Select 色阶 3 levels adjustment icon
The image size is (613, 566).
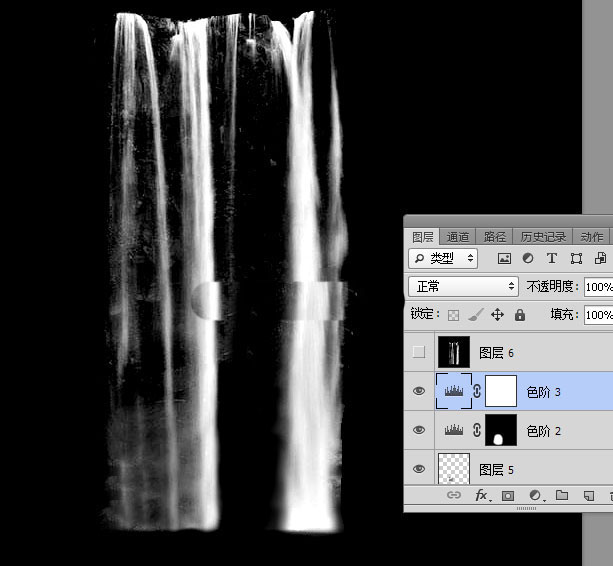click(453, 391)
